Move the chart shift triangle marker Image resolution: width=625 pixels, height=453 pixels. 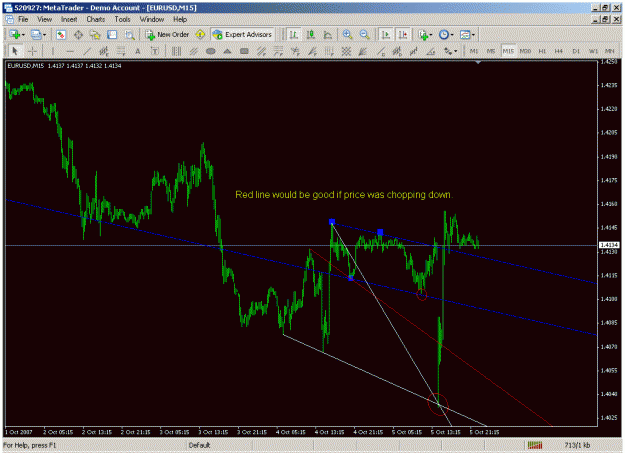pyautogui.click(x=478, y=63)
